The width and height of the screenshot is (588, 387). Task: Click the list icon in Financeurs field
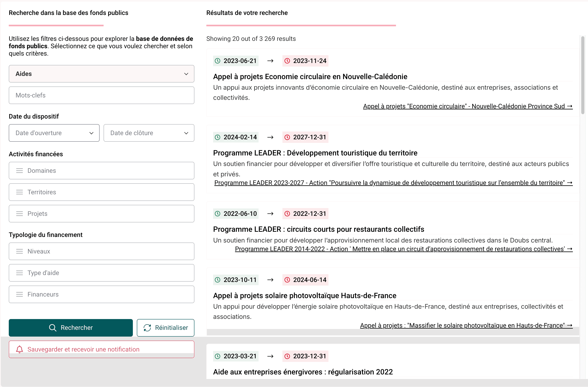(20, 294)
